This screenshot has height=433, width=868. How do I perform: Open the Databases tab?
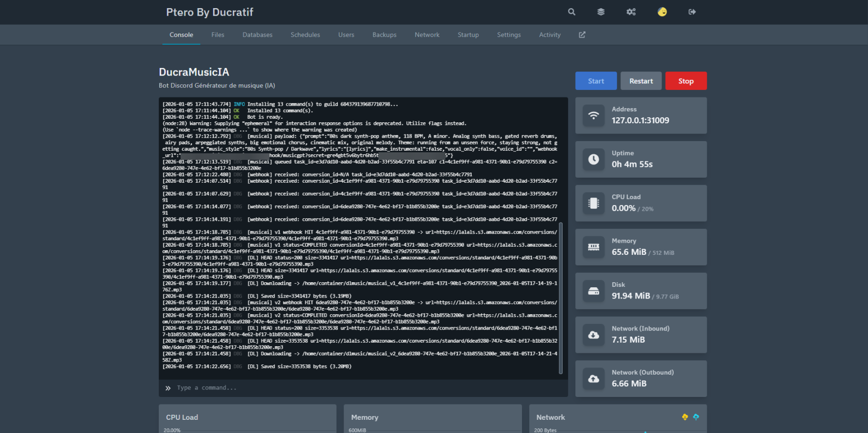coord(257,35)
